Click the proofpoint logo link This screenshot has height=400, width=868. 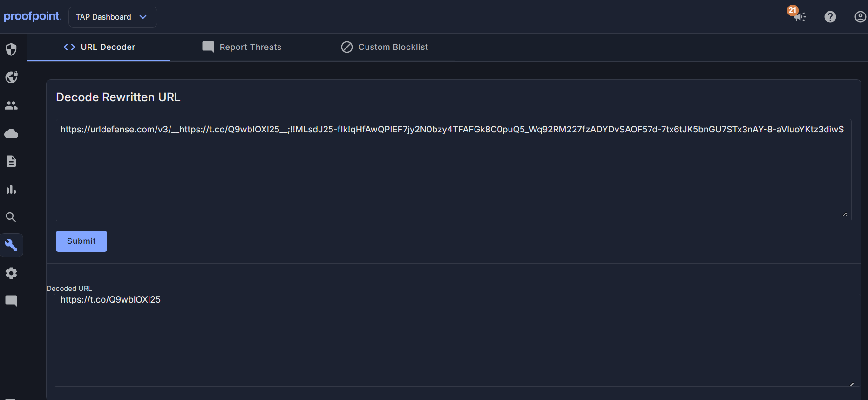32,16
